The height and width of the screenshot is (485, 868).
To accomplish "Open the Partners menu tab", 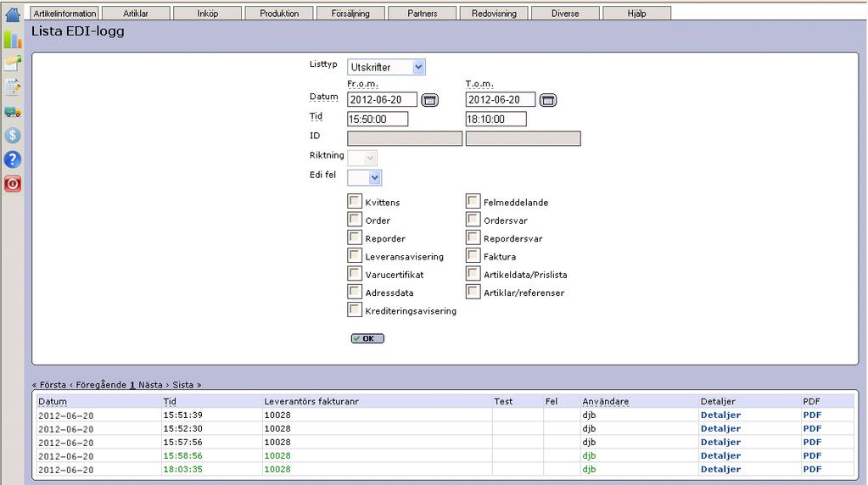I will 423,14.
